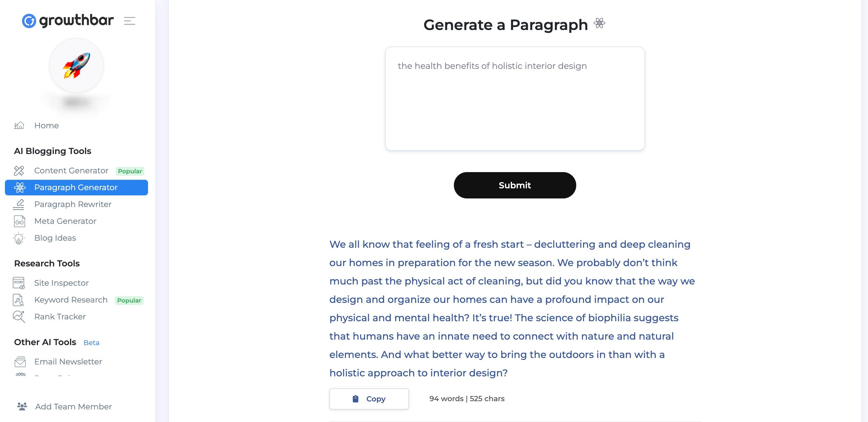Select the generated paragraph text

tap(512, 308)
